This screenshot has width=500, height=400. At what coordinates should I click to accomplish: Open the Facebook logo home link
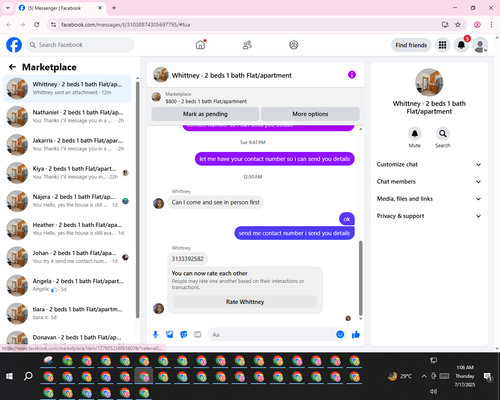(x=14, y=45)
